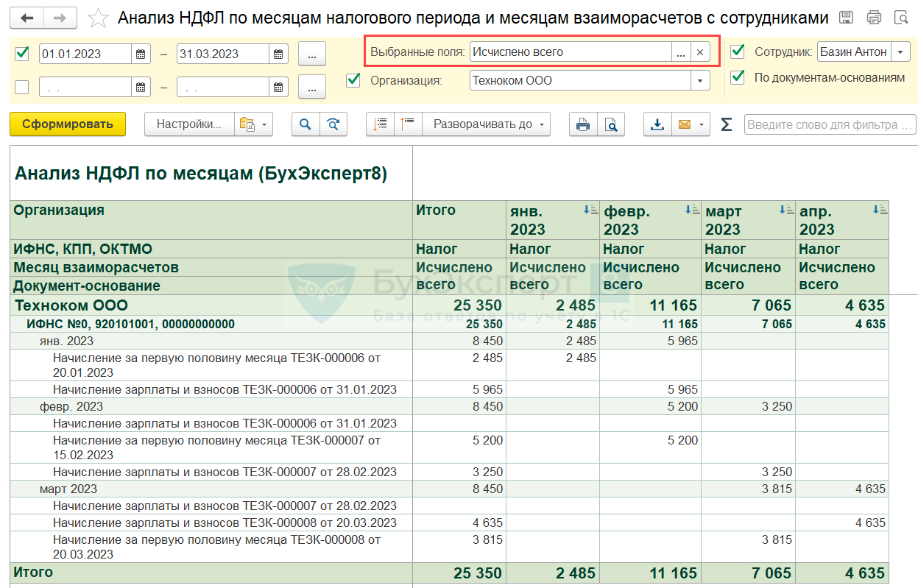This screenshot has width=918, height=588.
Task: Click the Sigma sum icon
Action: click(x=727, y=124)
